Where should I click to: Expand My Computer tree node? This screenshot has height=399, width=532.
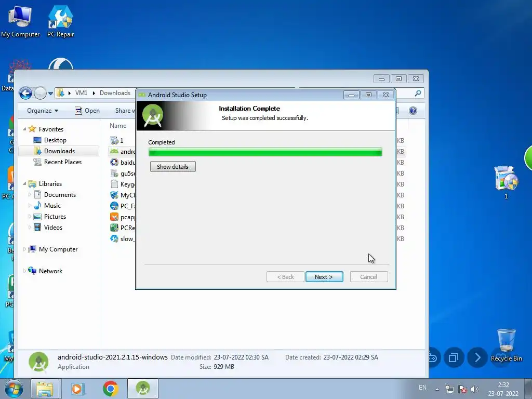[24, 249]
